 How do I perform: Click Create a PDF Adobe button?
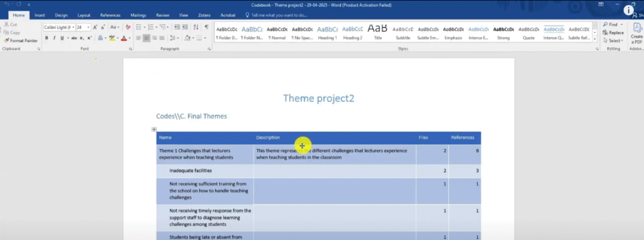coord(637,34)
